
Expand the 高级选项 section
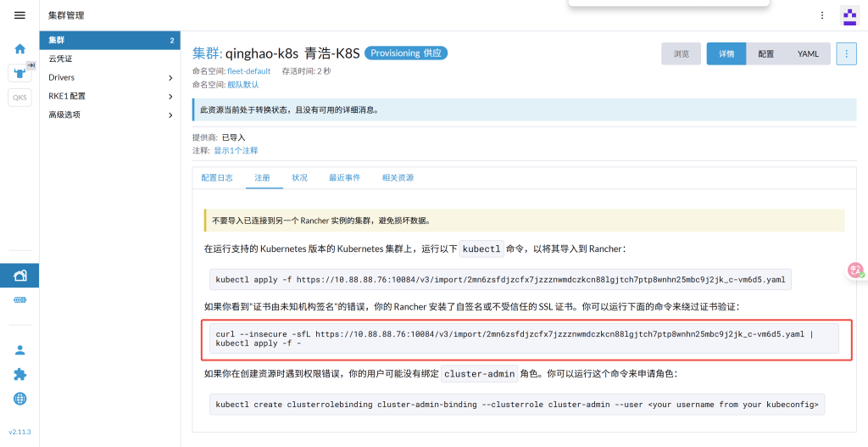(110, 115)
